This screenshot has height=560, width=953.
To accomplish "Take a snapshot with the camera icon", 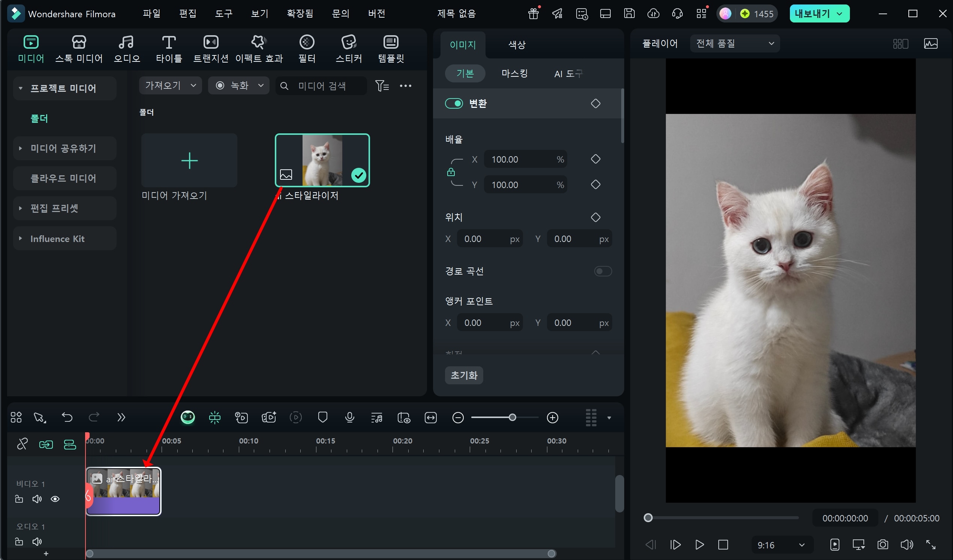I will (x=882, y=545).
